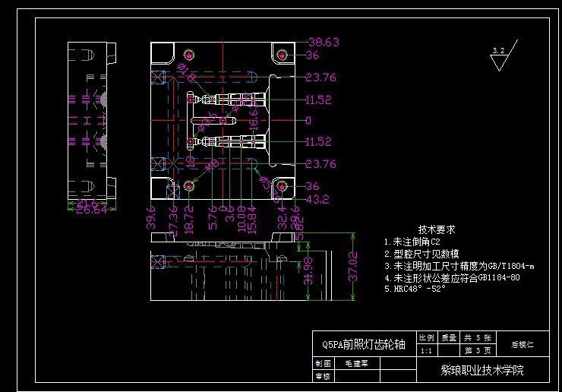The image size is (562, 392).
Task: Click the 37.02 height dimension
Action: (x=353, y=266)
